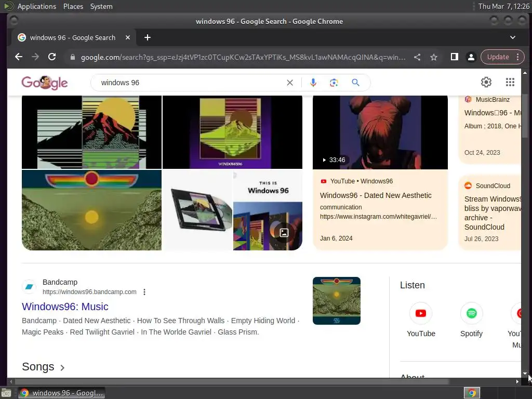Share this page via the share icon
Screen dimensions: 532x399
pyautogui.click(x=417, y=57)
